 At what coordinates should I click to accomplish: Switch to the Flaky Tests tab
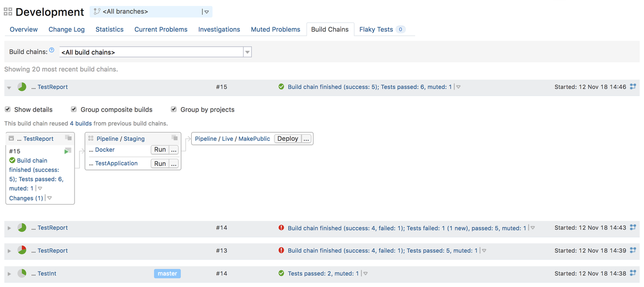382,29
